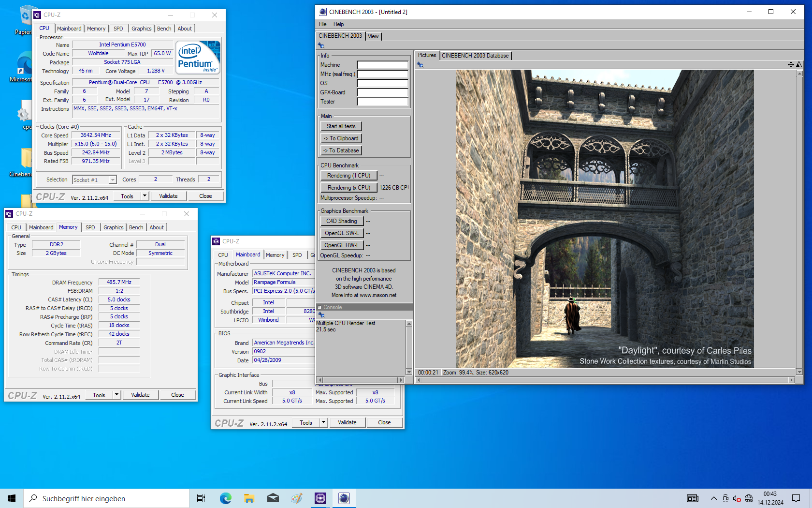The width and height of the screenshot is (812, 508).
Task: Click the To Database button
Action: pos(341,150)
